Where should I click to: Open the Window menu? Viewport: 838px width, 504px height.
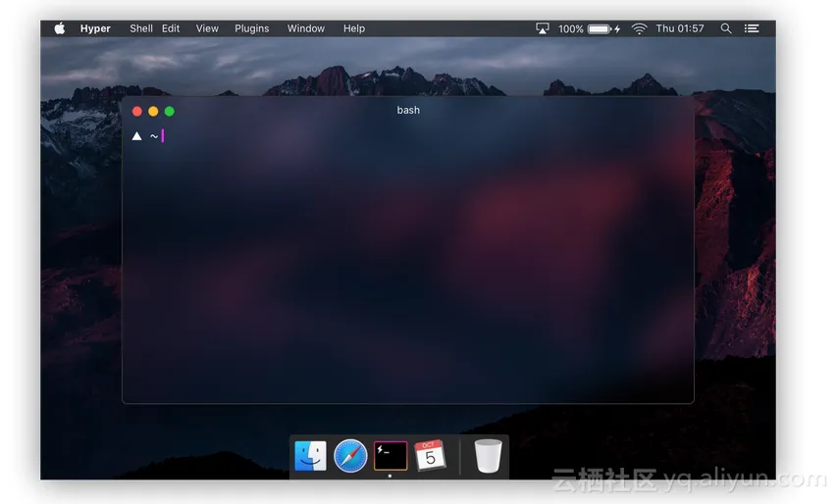pyautogui.click(x=306, y=28)
